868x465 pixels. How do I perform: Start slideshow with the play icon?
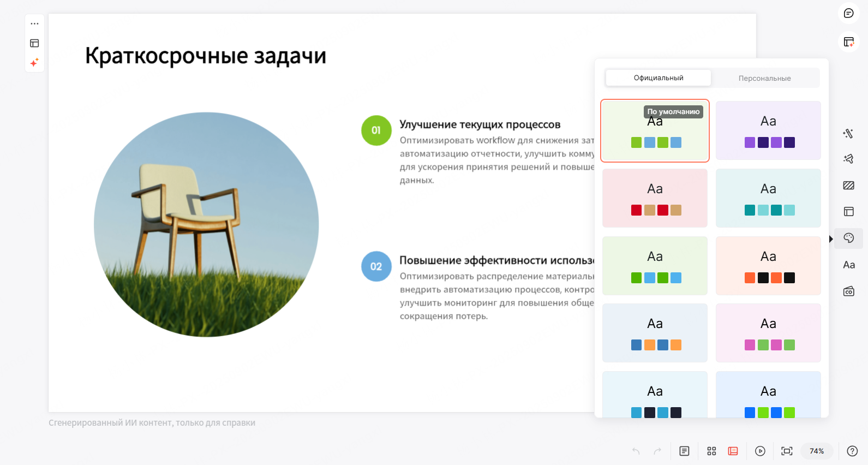tap(760, 451)
